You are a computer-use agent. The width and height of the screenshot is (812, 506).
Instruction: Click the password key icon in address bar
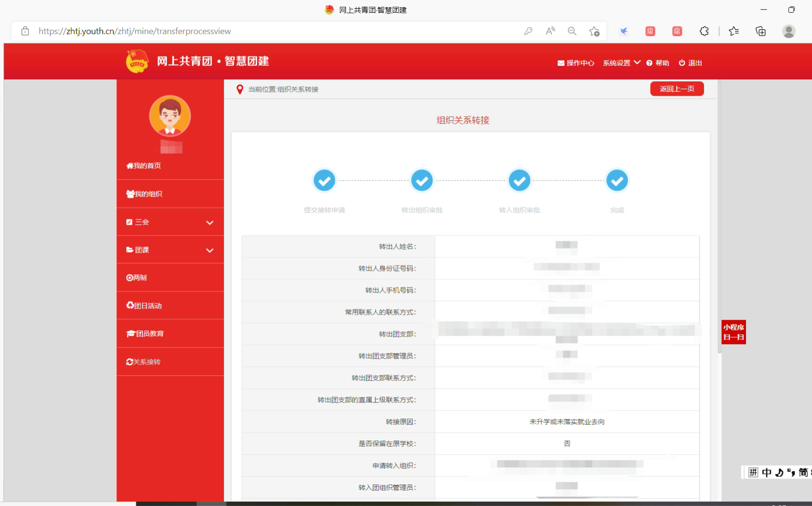(x=528, y=31)
